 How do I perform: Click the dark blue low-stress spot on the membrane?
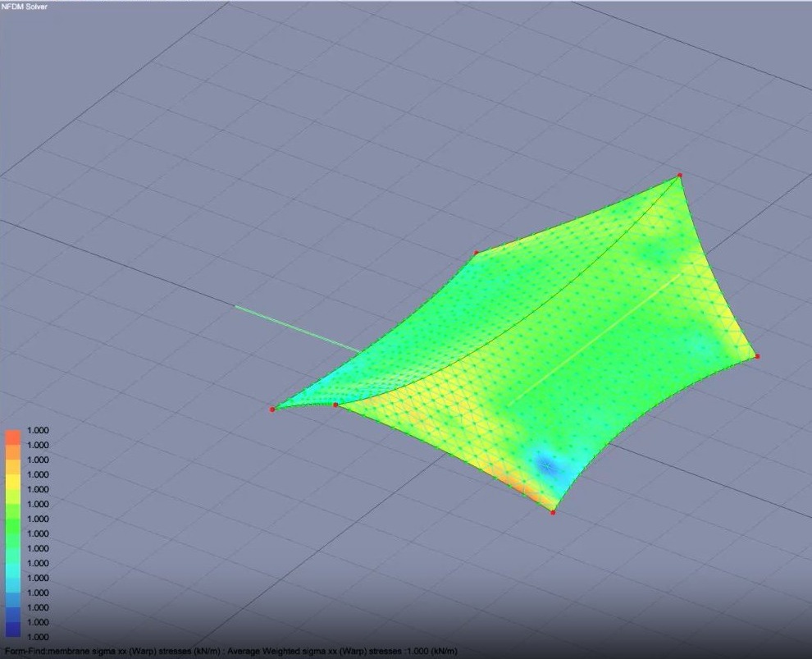coord(545,466)
